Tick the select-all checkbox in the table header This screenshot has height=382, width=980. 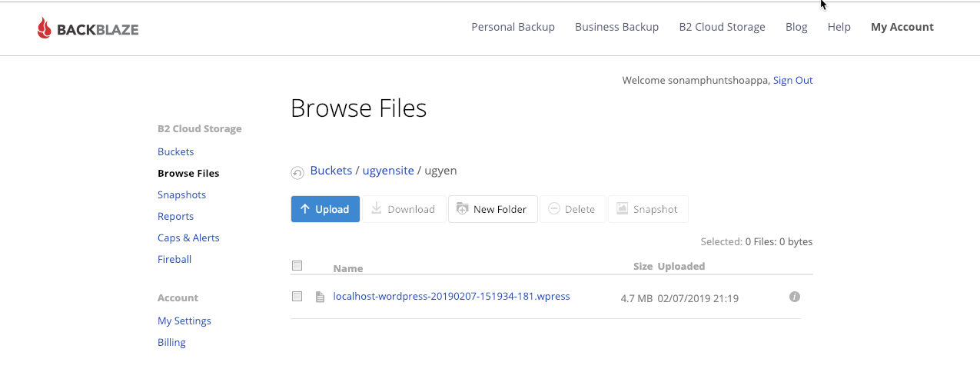click(x=297, y=266)
